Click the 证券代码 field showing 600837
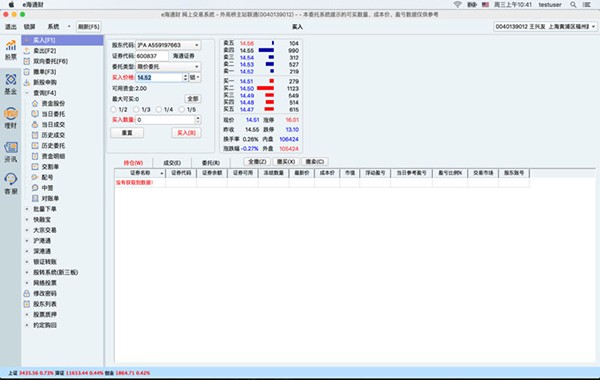The image size is (600, 380). pos(152,56)
